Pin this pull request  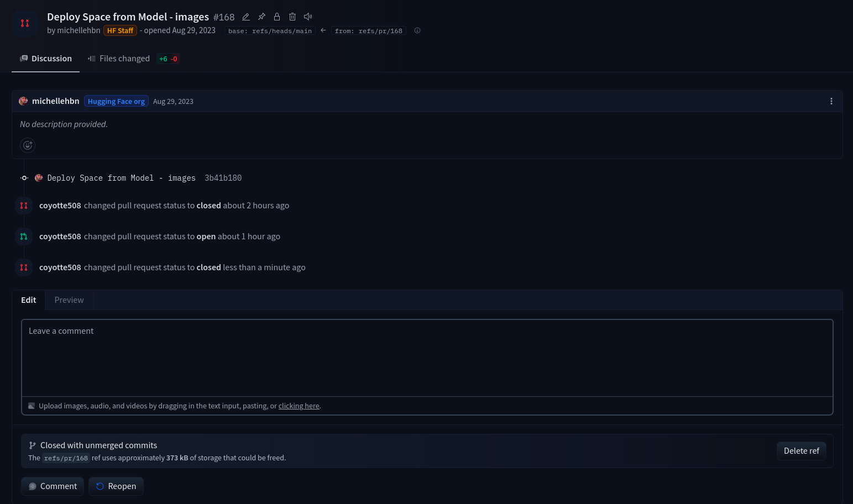[261, 17]
